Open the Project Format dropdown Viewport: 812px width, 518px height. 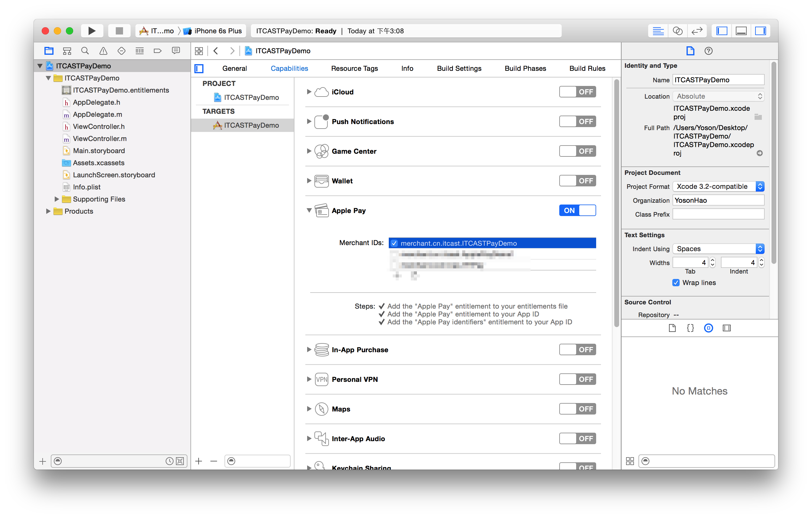718,187
